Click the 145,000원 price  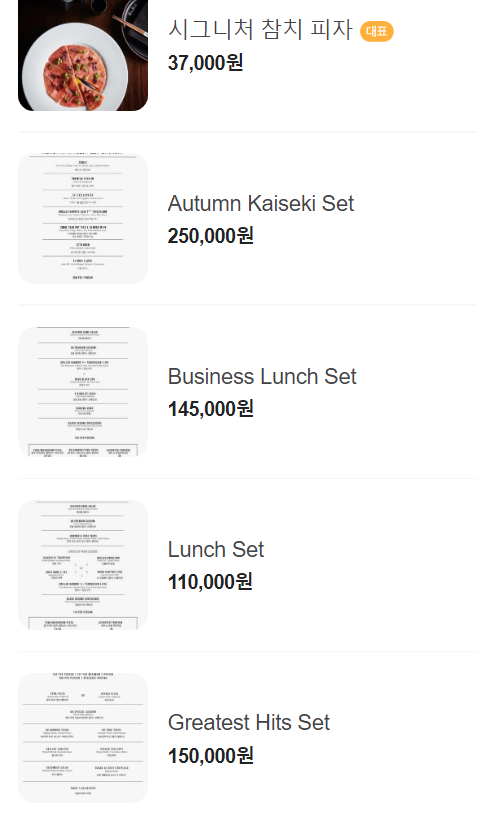(x=211, y=408)
